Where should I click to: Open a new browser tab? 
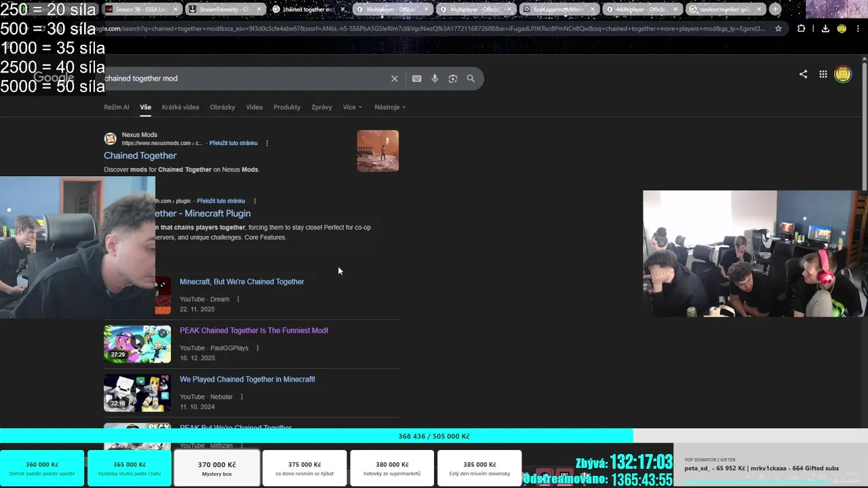[775, 9]
